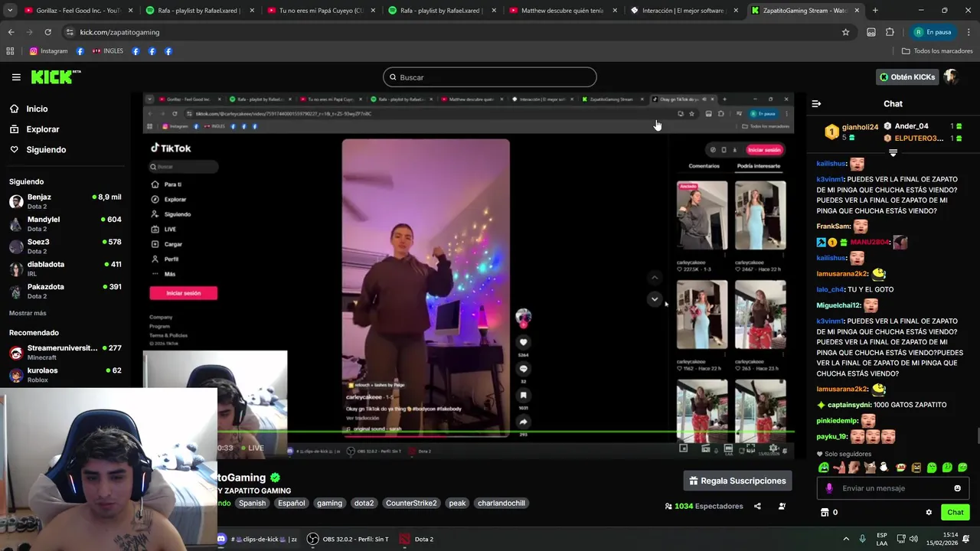Open the Kick hamburger menu
Image resolution: width=980 pixels, height=551 pixels.
(16, 77)
